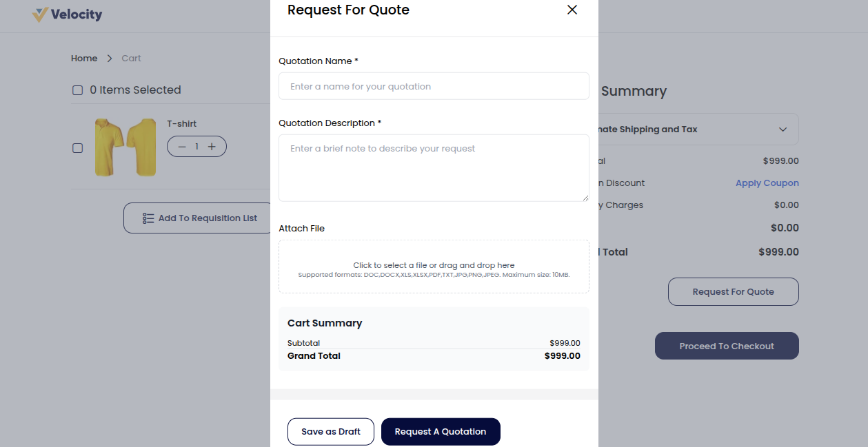
Task: Click the Attach File upload area
Action: coord(434,267)
